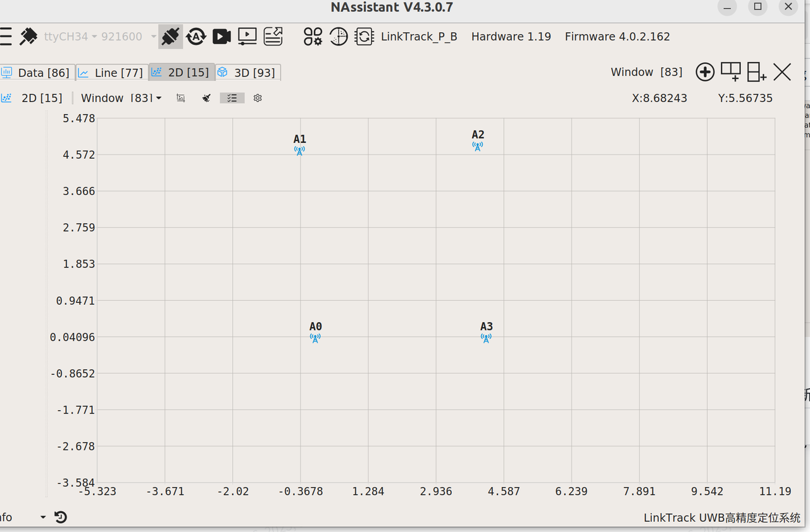Click the A0 anchor marker
Screen dimensions: 810x532
[x=315, y=338]
